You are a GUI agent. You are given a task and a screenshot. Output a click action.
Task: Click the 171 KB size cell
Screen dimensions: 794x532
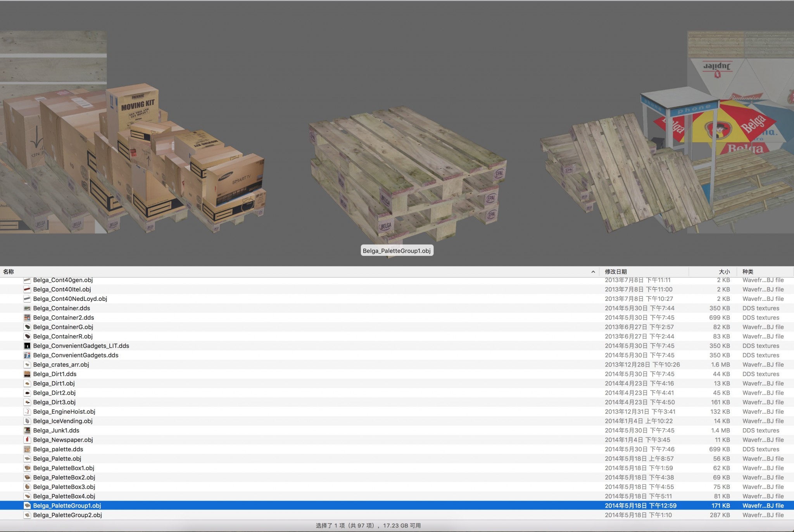pyautogui.click(x=720, y=506)
